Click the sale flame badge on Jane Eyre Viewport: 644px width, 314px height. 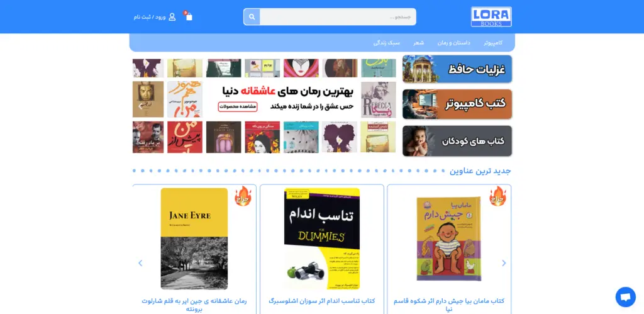tap(243, 196)
